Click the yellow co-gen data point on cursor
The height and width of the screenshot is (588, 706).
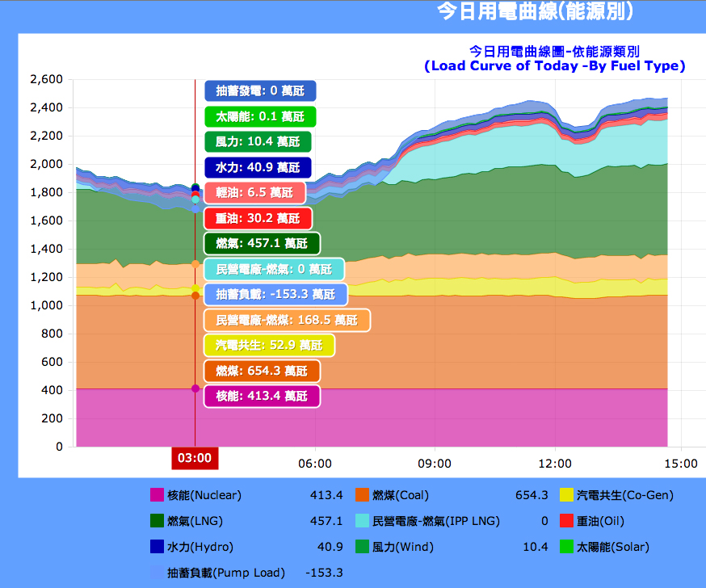pos(195,288)
